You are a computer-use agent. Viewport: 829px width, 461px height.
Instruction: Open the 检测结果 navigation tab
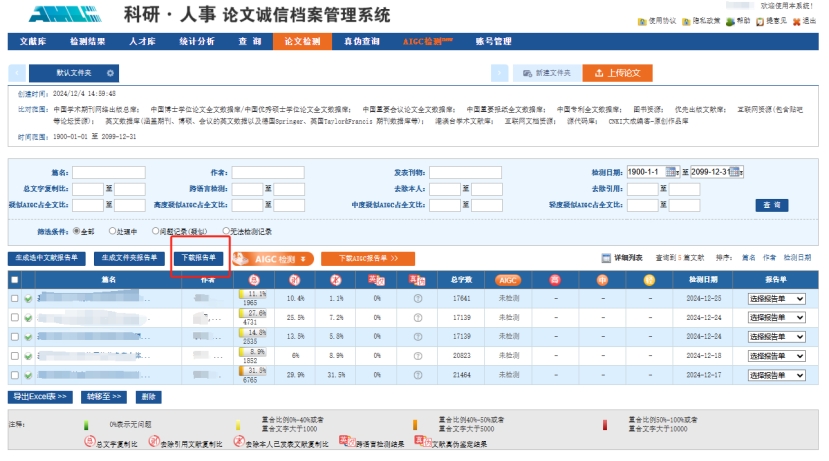[x=88, y=41]
